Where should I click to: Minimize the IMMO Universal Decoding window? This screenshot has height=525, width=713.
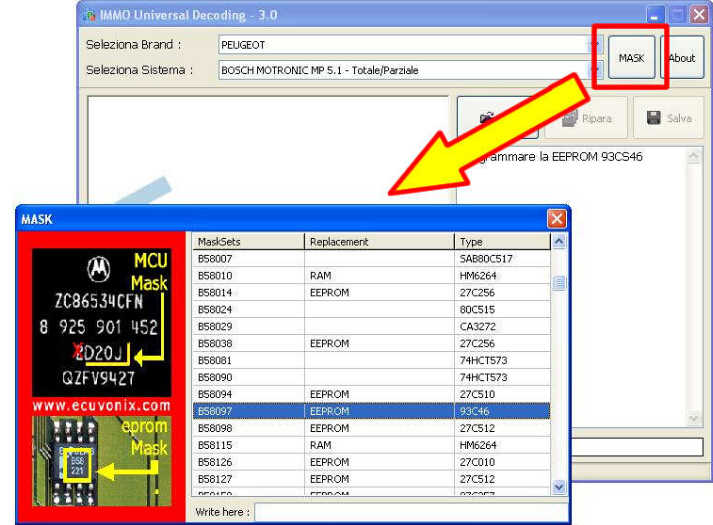click(x=654, y=15)
